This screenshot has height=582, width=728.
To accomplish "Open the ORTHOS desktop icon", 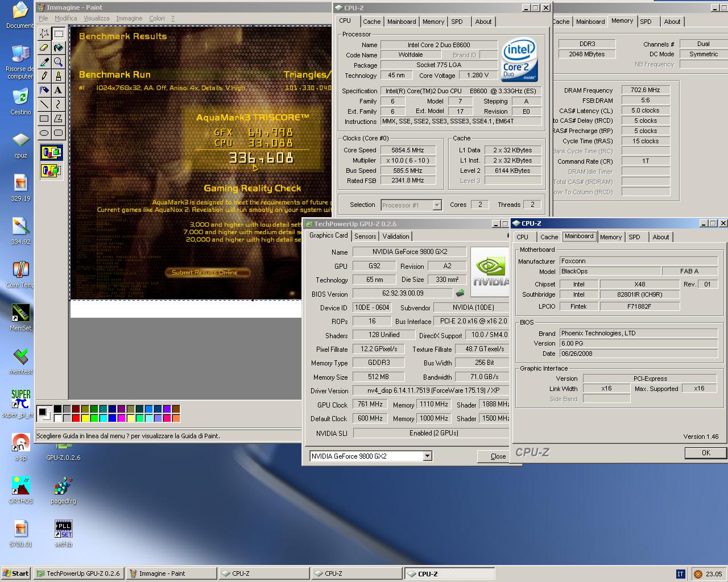I will pos(20,490).
